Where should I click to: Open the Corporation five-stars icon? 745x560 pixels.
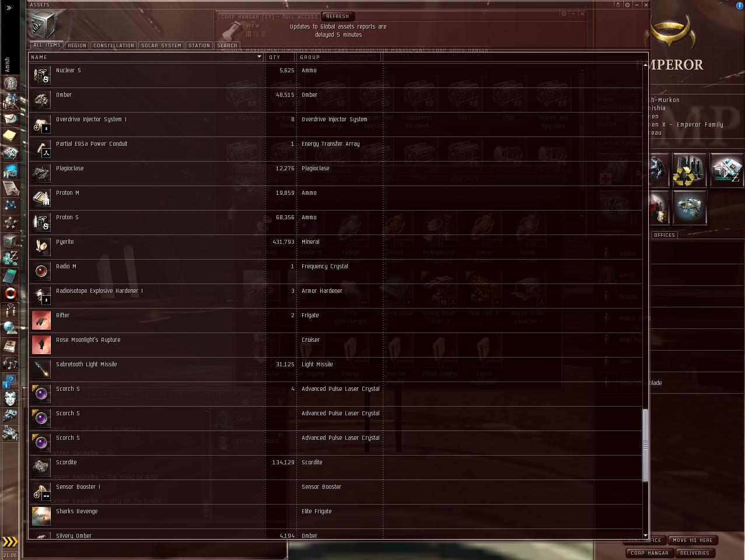click(11, 223)
